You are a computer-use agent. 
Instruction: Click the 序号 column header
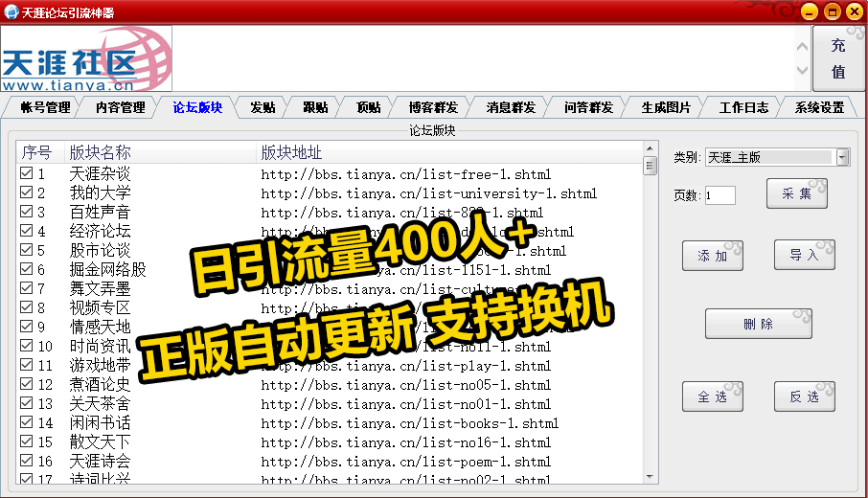[40, 152]
